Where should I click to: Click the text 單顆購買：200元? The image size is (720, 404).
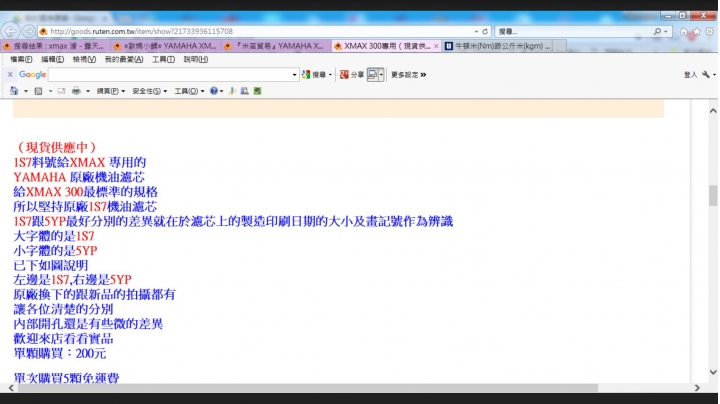click(60, 354)
